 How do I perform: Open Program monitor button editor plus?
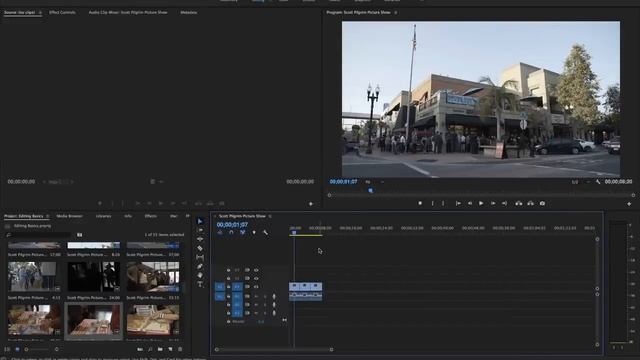click(629, 204)
